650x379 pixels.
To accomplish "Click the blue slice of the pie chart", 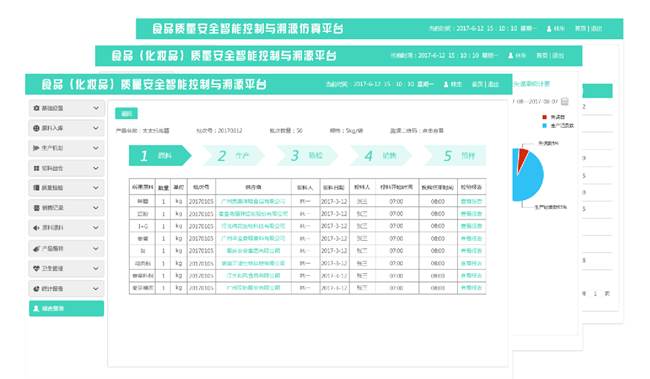I will coord(529,178).
